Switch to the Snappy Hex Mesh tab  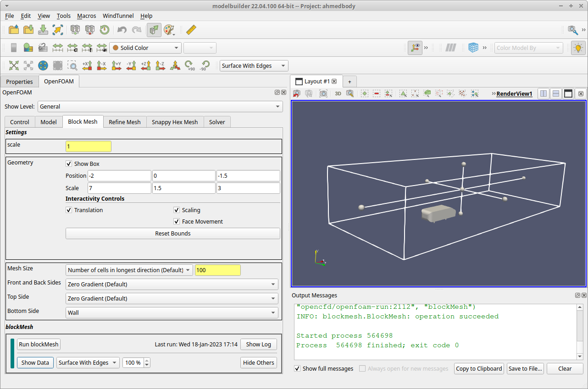tap(175, 122)
